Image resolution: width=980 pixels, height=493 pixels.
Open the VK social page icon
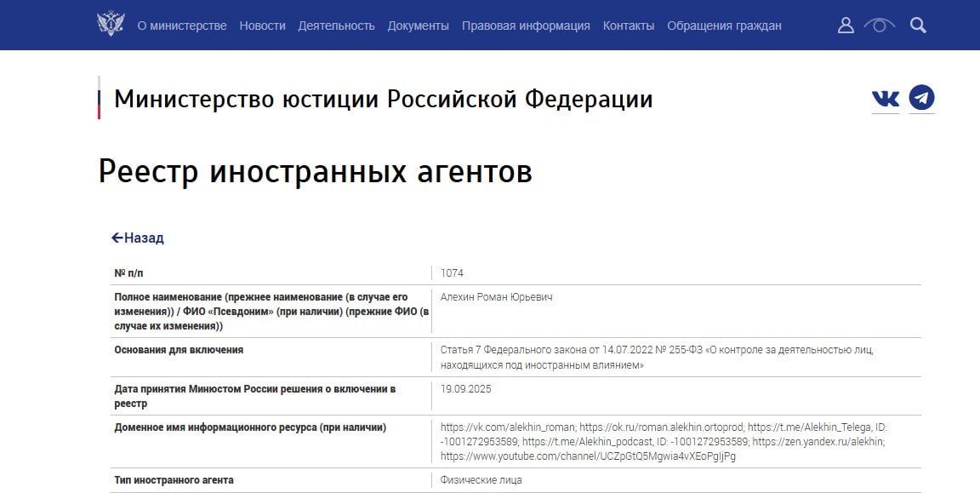(x=886, y=98)
